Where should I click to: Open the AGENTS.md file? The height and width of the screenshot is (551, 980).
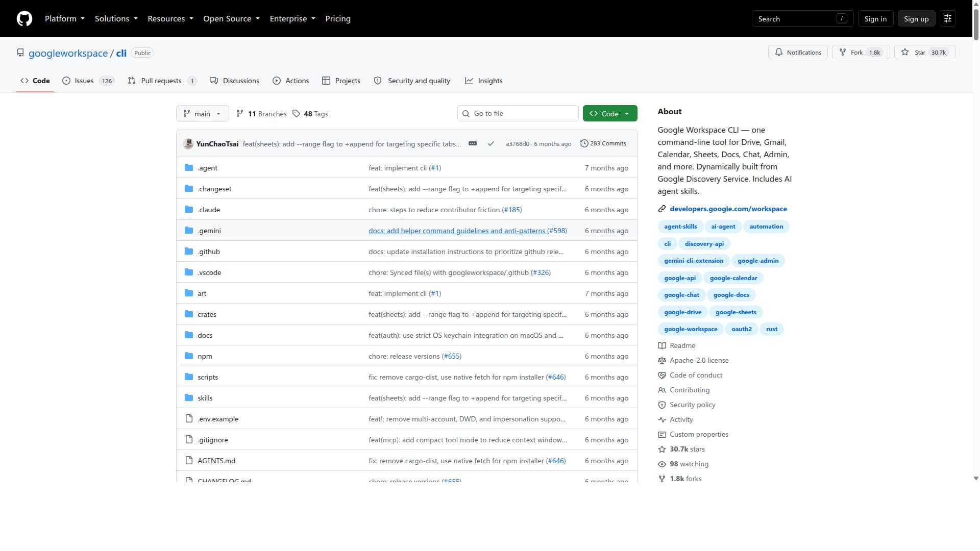tap(216, 461)
